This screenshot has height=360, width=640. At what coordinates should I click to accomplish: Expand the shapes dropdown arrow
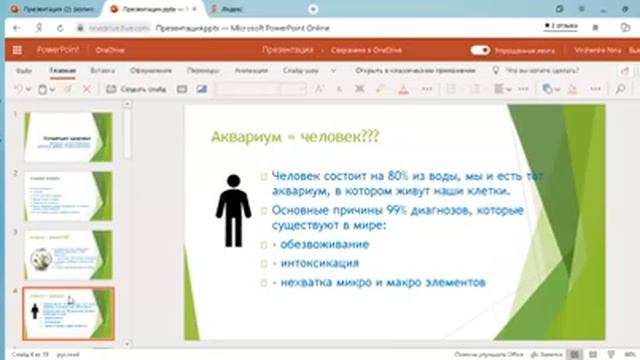click(558, 89)
